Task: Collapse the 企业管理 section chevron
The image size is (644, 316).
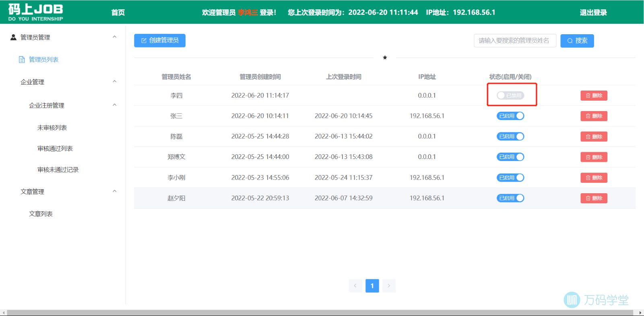Action: (114, 82)
